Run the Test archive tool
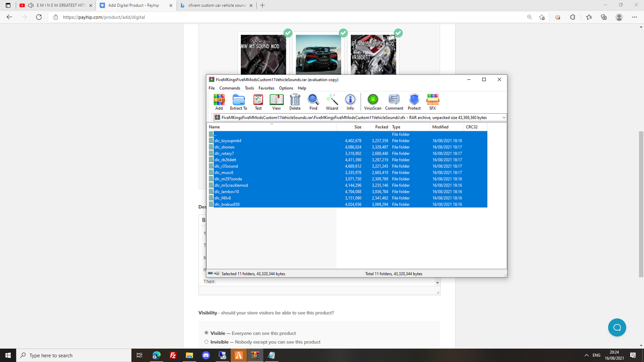 (258, 102)
